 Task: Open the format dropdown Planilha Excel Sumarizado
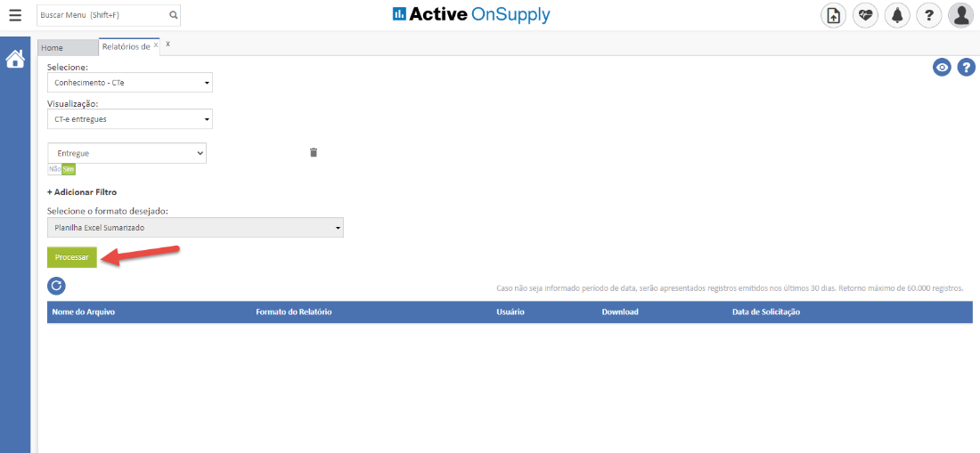[196, 228]
